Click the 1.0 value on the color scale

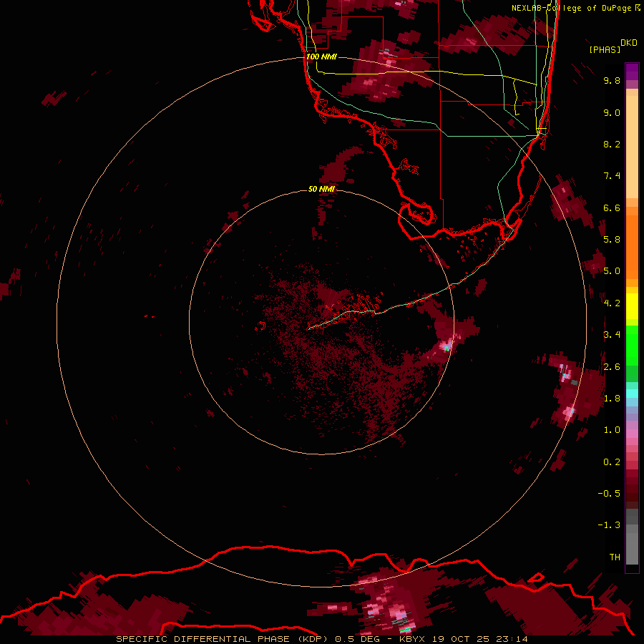pyautogui.click(x=612, y=430)
